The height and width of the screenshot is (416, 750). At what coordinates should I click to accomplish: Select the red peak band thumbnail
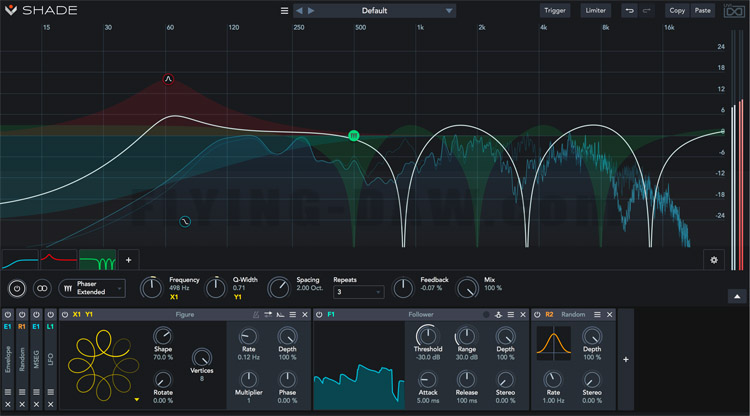coord(59,260)
